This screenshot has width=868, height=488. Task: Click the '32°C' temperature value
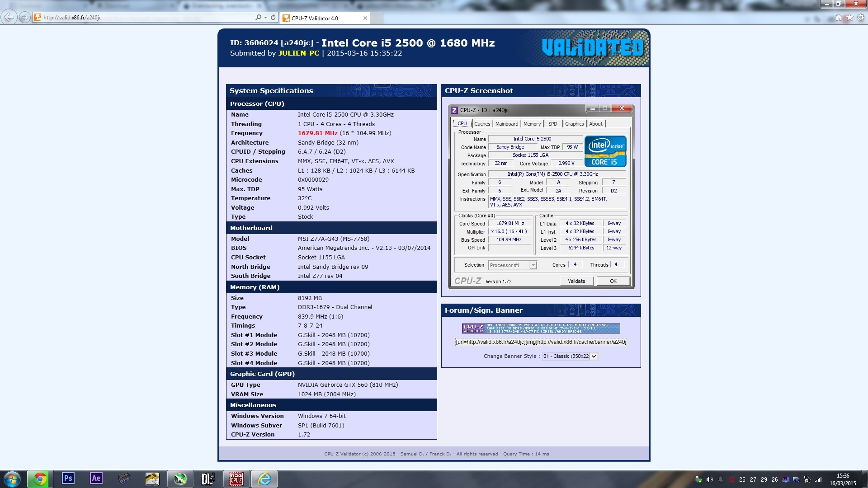pos(304,198)
